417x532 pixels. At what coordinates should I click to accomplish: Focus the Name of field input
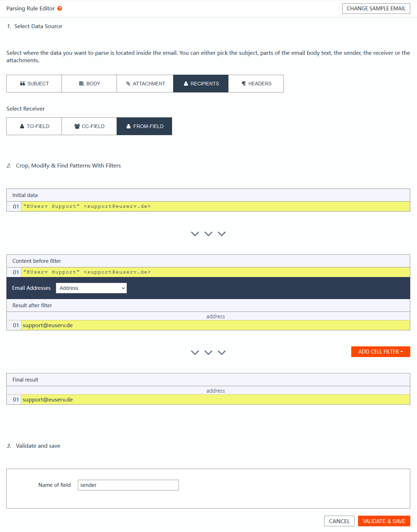[x=128, y=485]
